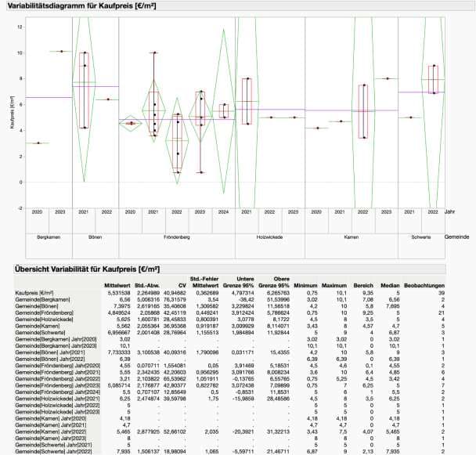This screenshot has height=455, width=476.
Task: Click the CV column header
Action: pyautogui.click(x=182, y=286)
